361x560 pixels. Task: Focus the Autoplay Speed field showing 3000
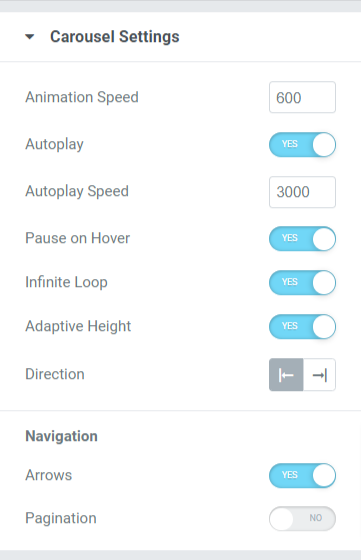coord(302,192)
